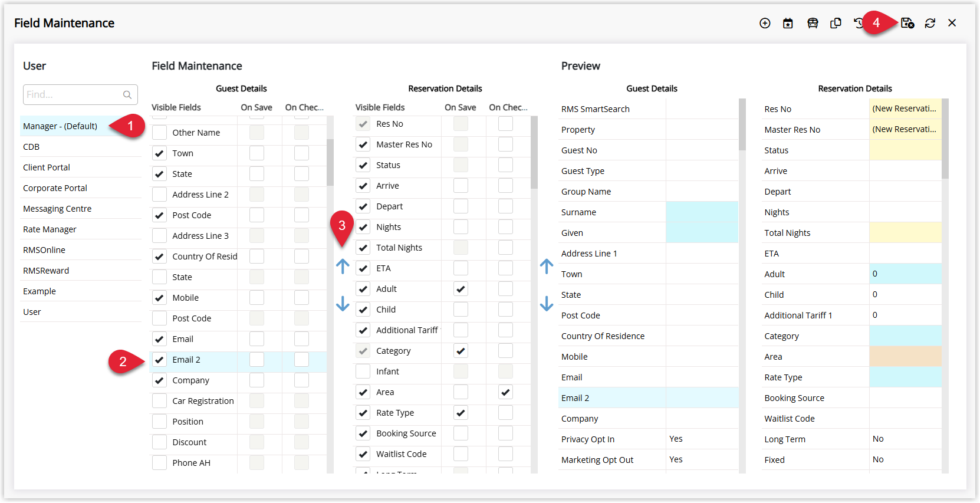Click Total Nights label in Reservation fields list
The image size is (980, 503).
[399, 248]
